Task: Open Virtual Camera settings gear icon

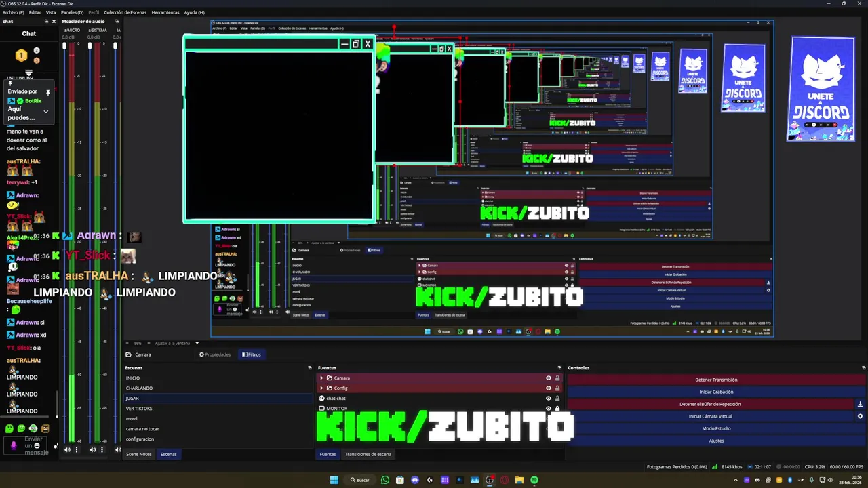Action: (x=860, y=416)
